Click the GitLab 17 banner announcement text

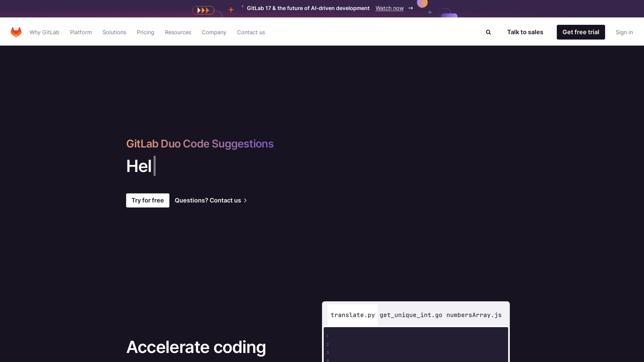tap(308, 8)
